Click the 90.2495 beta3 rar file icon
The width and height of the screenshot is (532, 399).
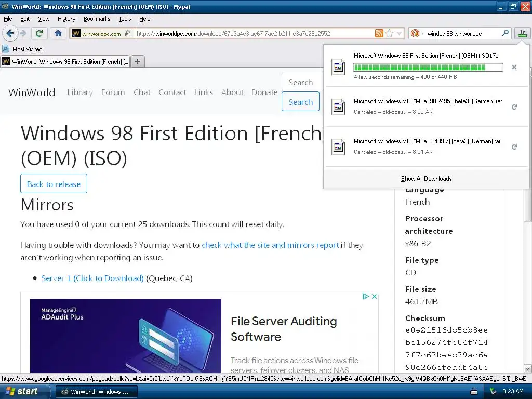338,107
